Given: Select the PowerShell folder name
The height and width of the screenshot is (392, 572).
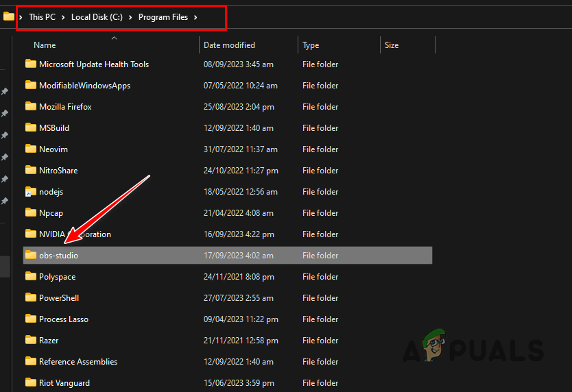Looking at the screenshot, I should [59, 297].
